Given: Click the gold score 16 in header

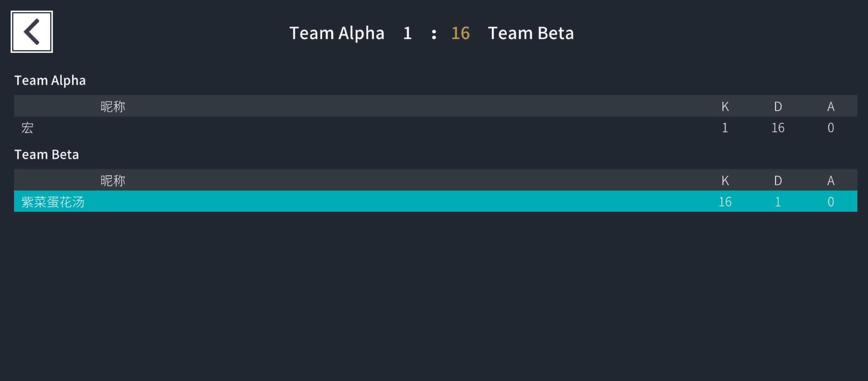Looking at the screenshot, I should 460,33.
